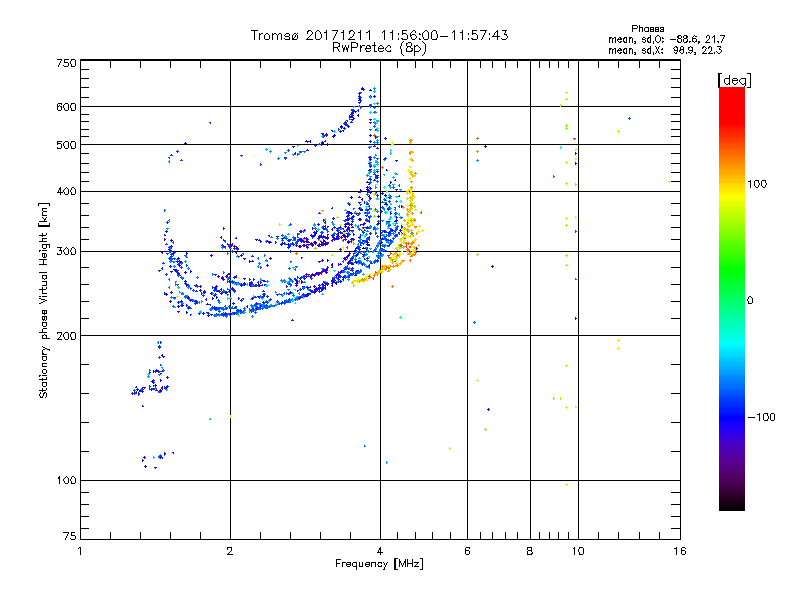The width and height of the screenshot is (800, 600).
Task: Click the y-axis '300' tick label
Action: (66, 252)
